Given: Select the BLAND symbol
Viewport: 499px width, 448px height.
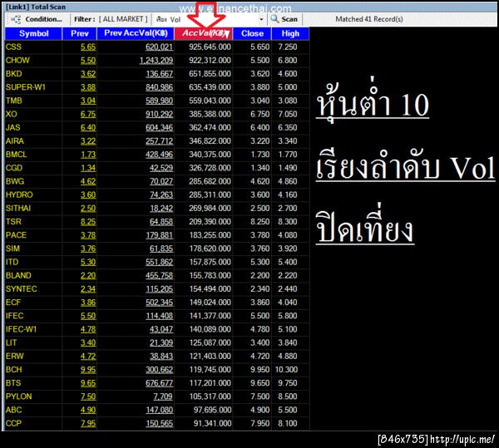Looking at the screenshot, I should point(19,275).
